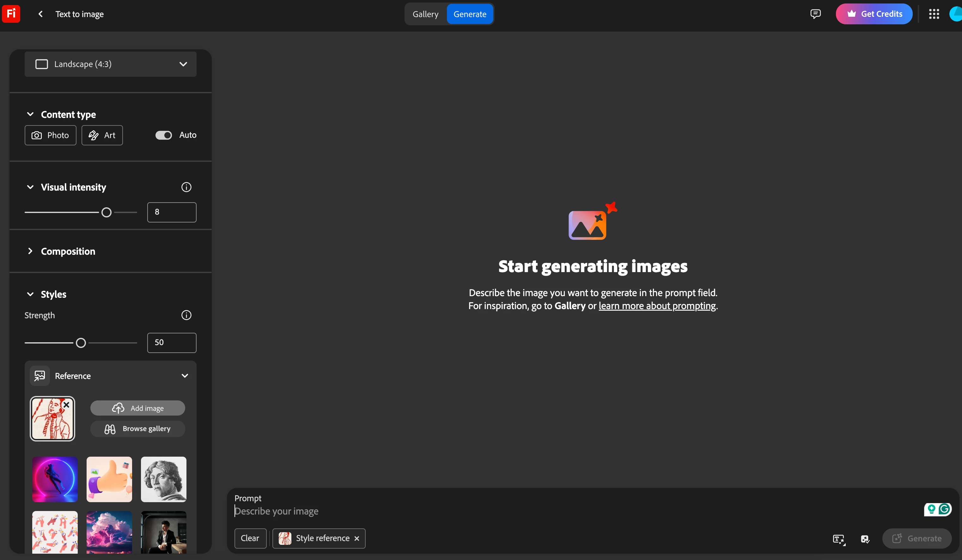Remove the red sketch reference image
This screenshot has width=962, height=560.
[66, 405]
